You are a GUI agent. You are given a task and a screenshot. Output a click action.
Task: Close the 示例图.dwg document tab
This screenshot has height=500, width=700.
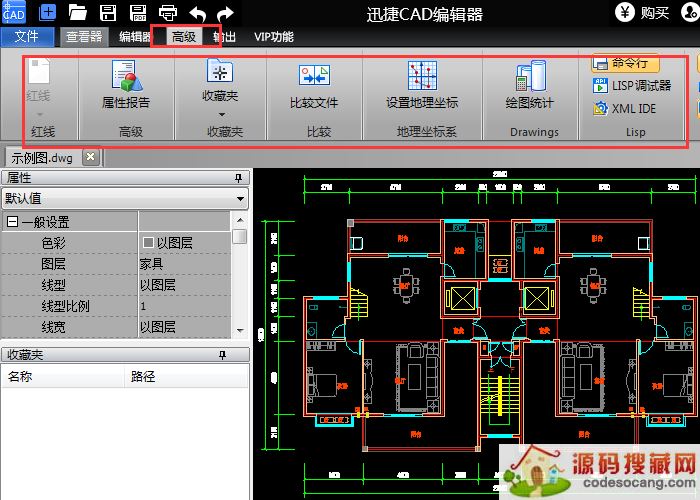90,157
